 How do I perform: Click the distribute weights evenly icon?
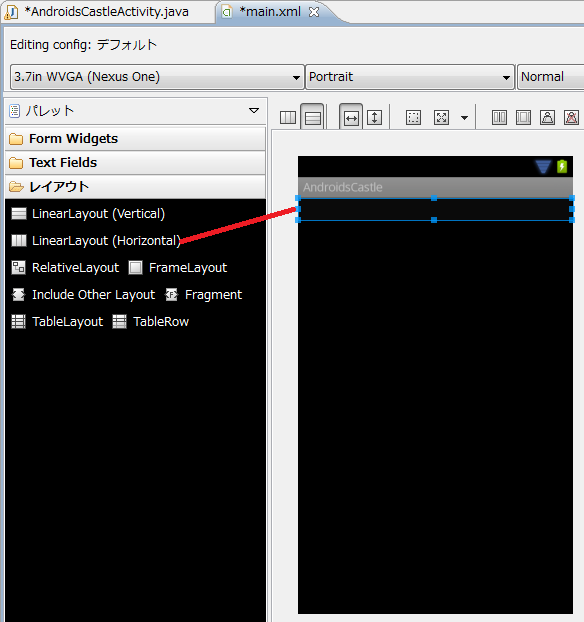[499, 117]
